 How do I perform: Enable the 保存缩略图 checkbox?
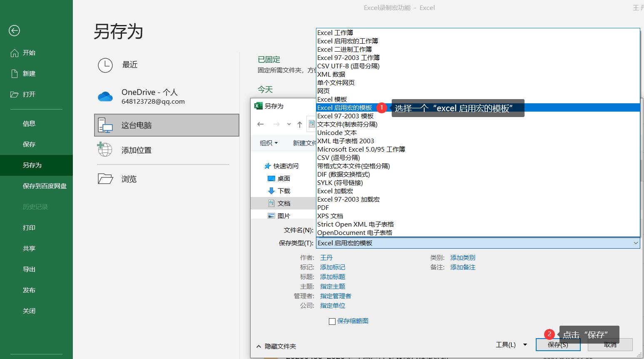pyautogui.click(x=332, y=322)
